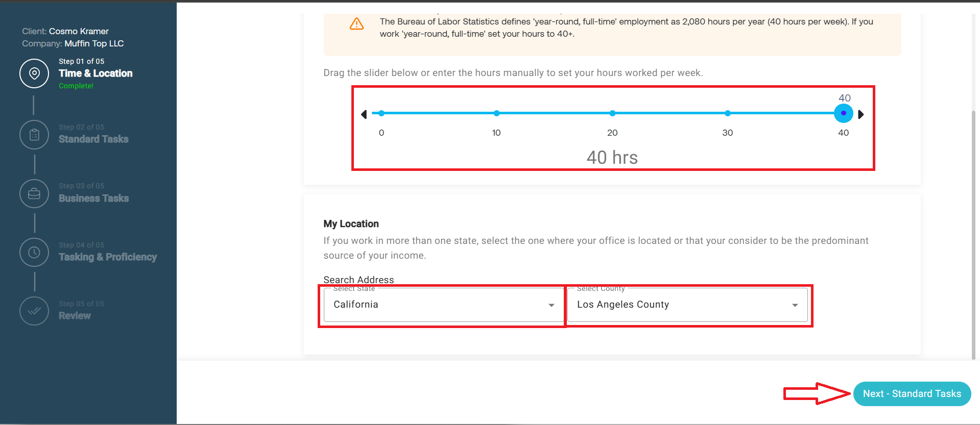Set the slider to the 20 tick mark
980x425 pixels.
(612, 113)
